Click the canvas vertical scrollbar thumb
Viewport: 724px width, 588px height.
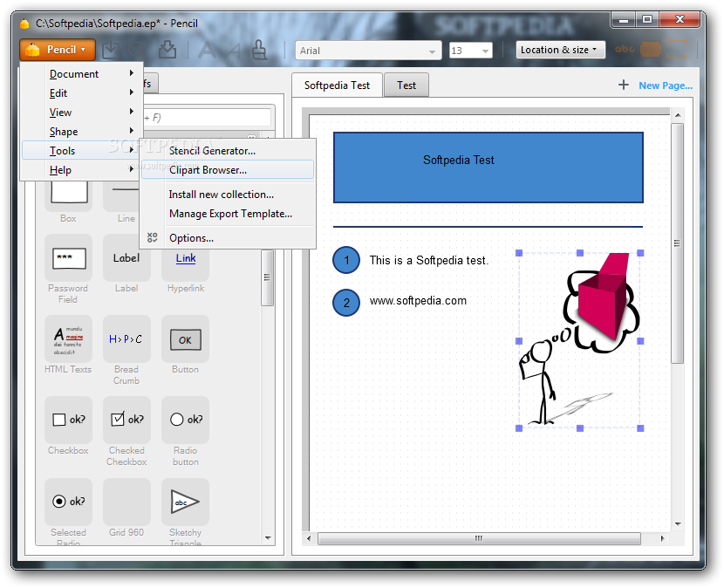click(x=677, y=243)
